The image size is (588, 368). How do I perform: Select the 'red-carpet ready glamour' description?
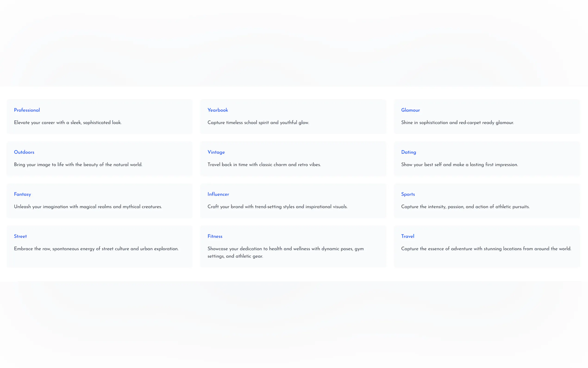click(457, 122)
